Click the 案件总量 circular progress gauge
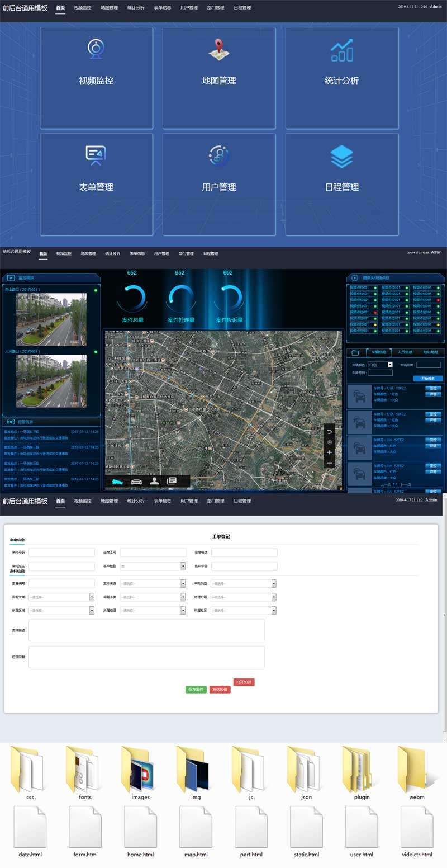The height and width of the screenshot is (868, 447). (x=133, y=298)
